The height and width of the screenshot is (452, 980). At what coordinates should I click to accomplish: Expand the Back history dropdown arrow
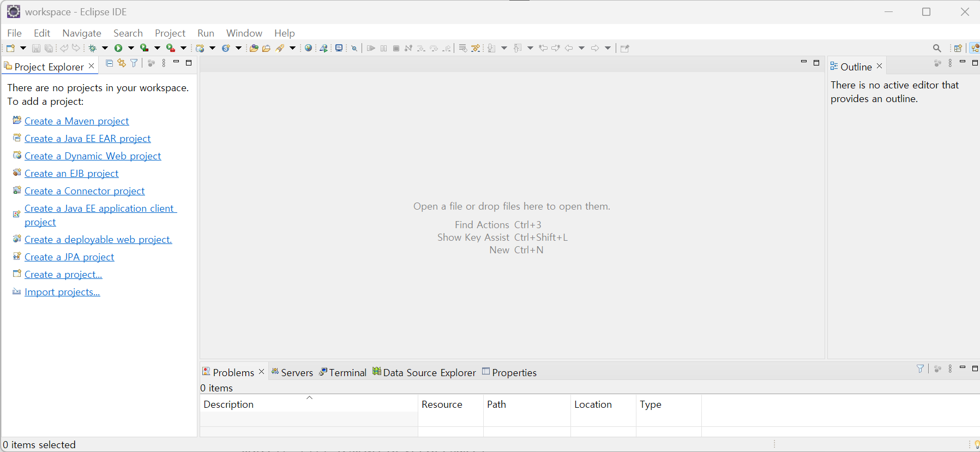point(582,48)
